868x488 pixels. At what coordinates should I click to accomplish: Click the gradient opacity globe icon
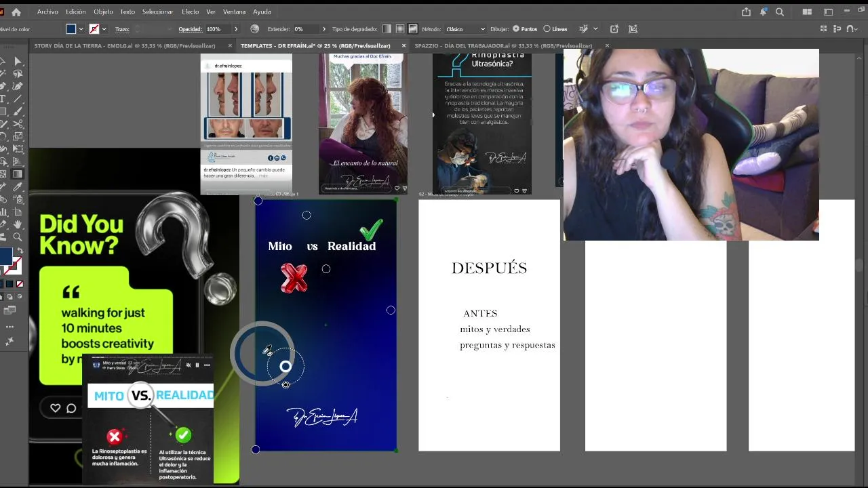click(x=254, y=29)
